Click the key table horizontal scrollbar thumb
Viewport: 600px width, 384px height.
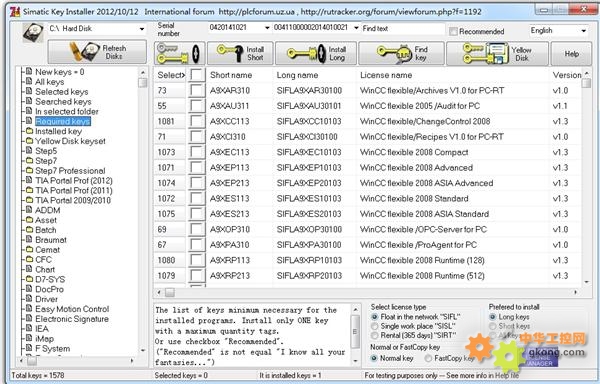pos(170,293)
